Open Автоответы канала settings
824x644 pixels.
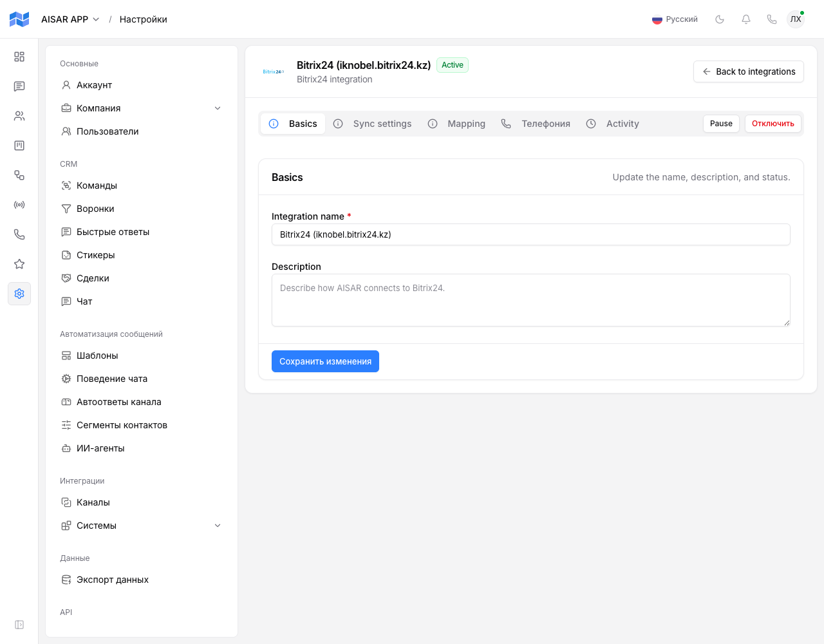coord(142,402)
